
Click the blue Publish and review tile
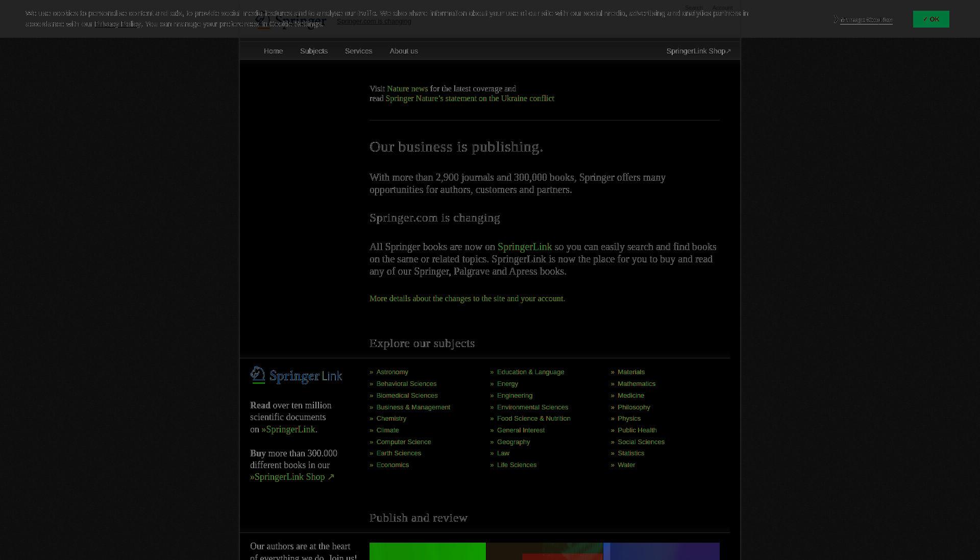tap(661, 551)
